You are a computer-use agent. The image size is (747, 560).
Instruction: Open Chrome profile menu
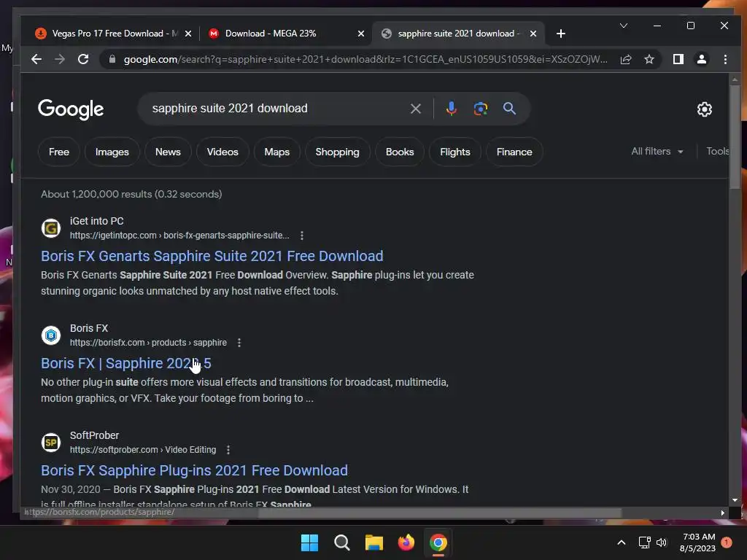pyautogui.click(x=701, y=59)
